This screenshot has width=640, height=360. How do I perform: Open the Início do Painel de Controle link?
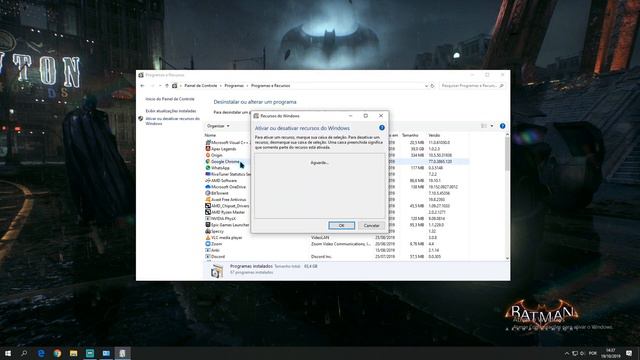[x=170, y=99]
